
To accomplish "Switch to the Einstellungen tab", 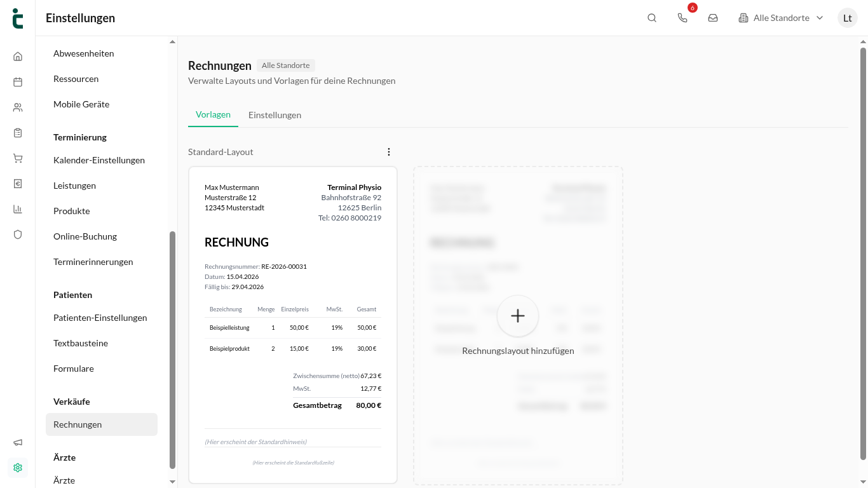I will click(275, 115).
